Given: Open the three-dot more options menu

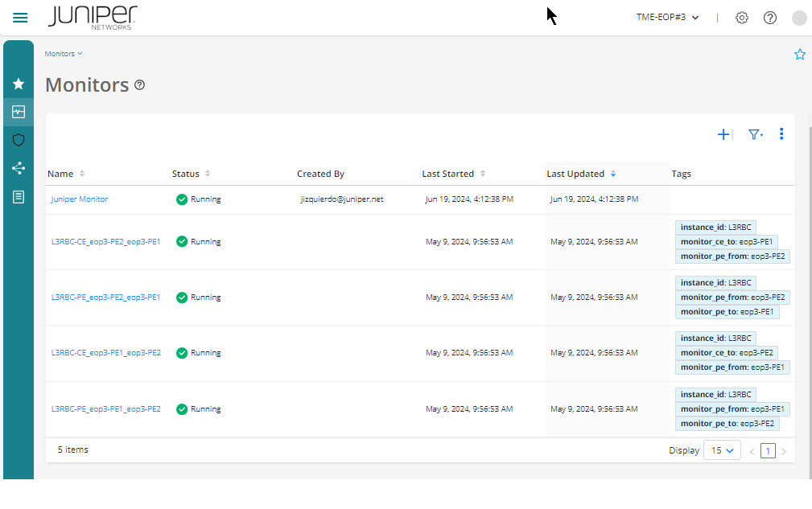Looking at the screenshot, I should [781, 134].
